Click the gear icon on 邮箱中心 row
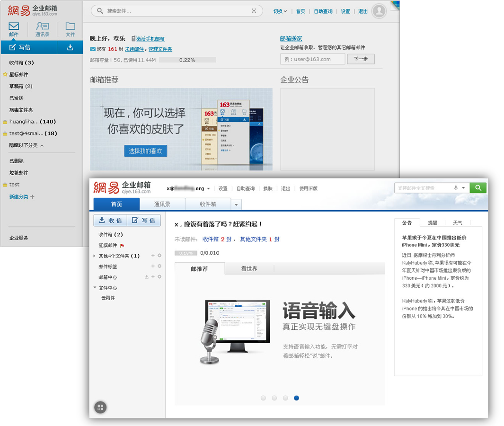 [x=159, y=277]
